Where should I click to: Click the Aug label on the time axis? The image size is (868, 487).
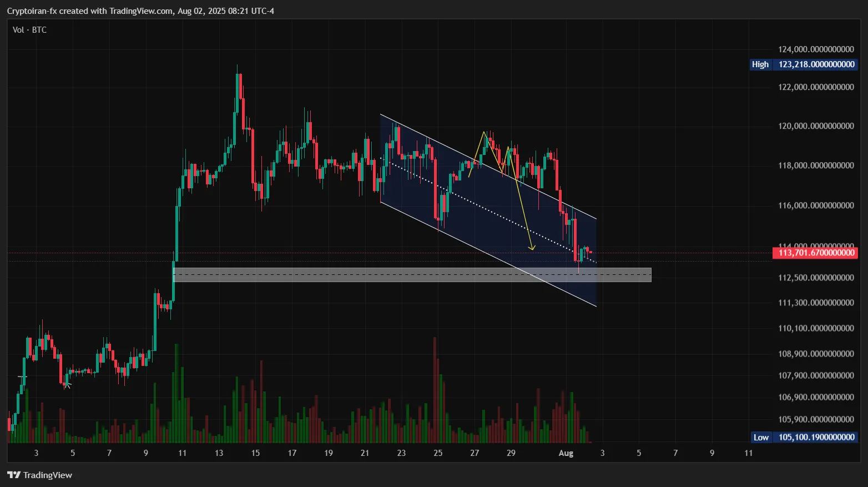pos(566,453)
